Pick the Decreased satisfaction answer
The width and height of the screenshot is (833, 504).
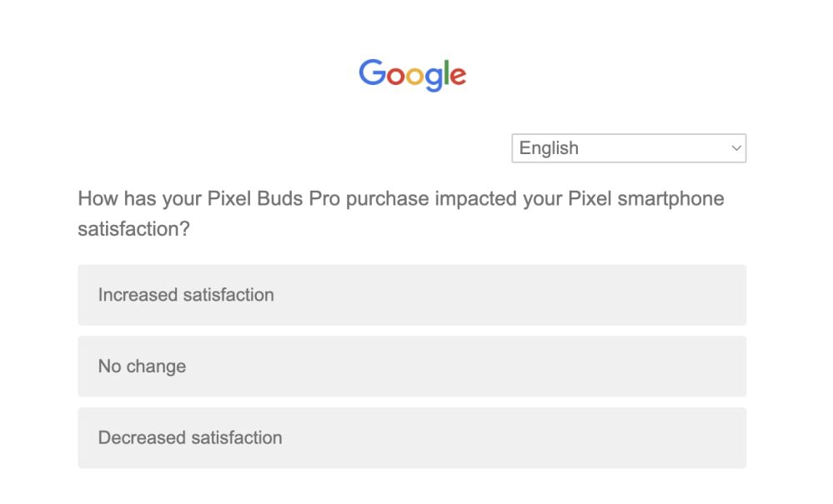coord(412,438)
